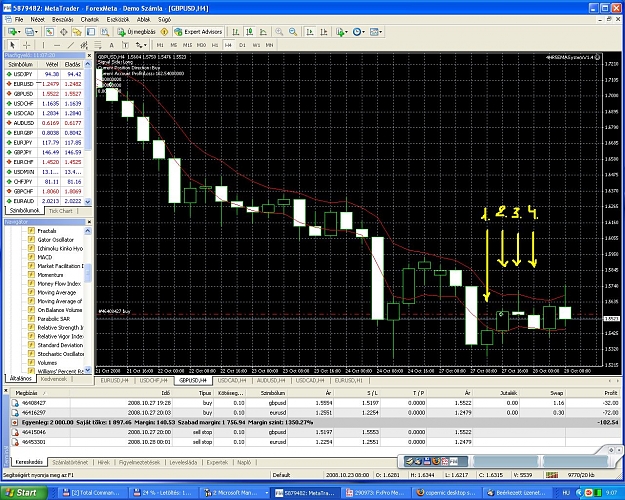Click the zoom in magnifier icon

click(279, 32)
